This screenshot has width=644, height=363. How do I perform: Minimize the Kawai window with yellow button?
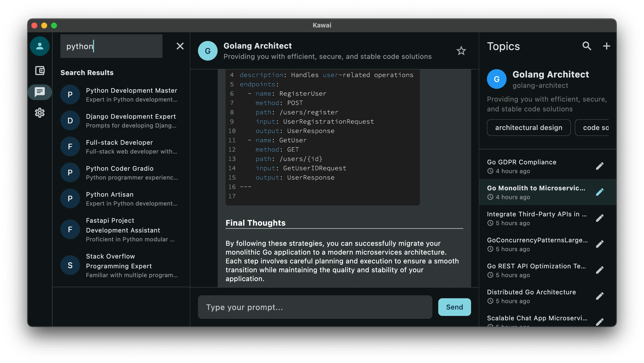(x=44, y=25)
